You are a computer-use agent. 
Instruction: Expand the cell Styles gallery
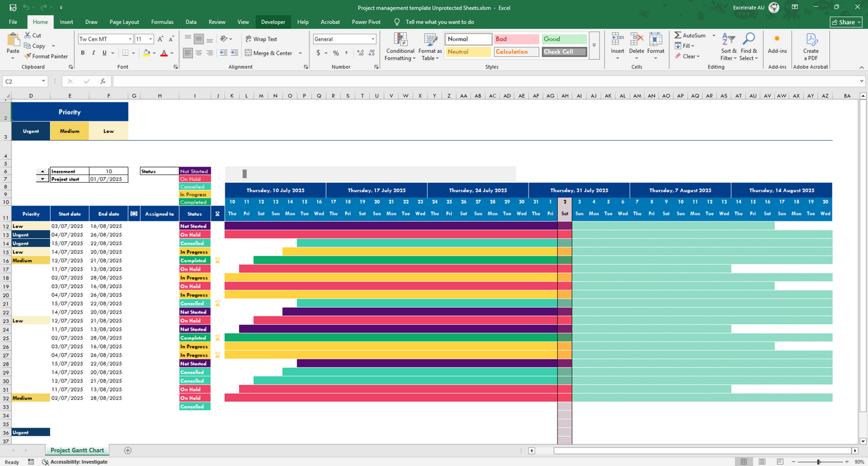coord(594,46)
